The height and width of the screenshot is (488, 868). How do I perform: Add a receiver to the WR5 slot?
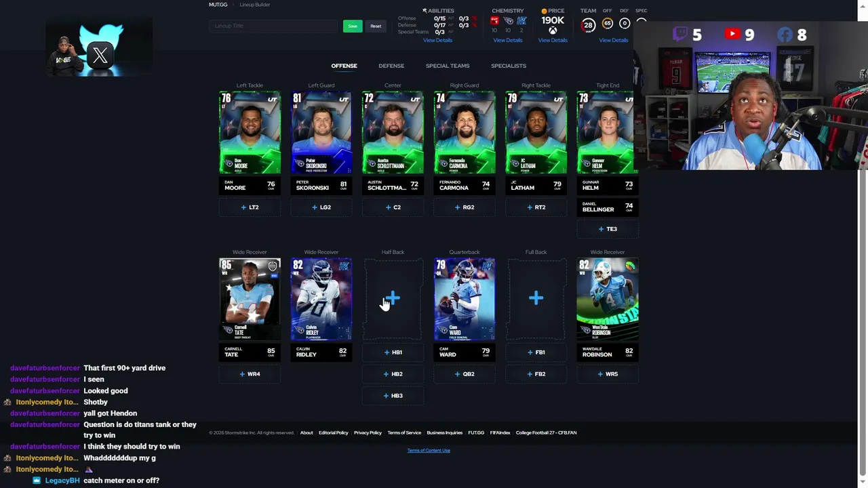(608, 374)
